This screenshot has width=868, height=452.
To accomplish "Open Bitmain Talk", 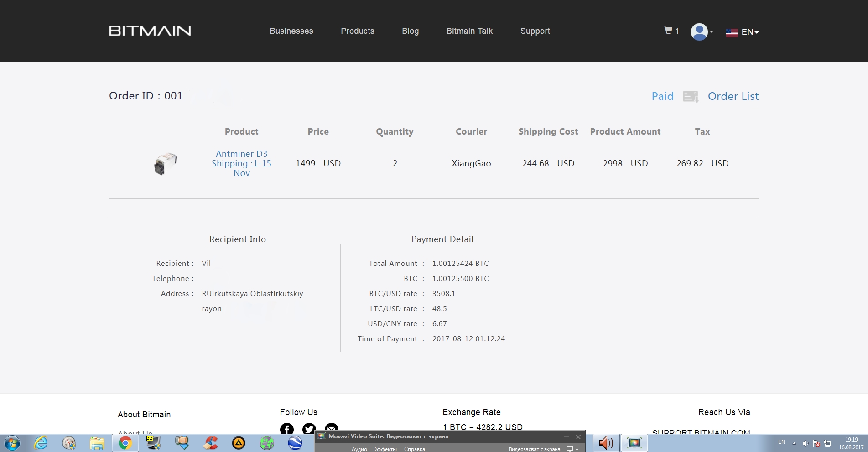I will click(469, 31).
